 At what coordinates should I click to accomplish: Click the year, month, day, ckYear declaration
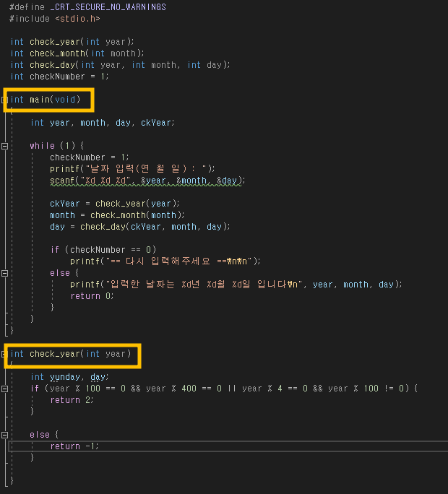tap(103, 123)
